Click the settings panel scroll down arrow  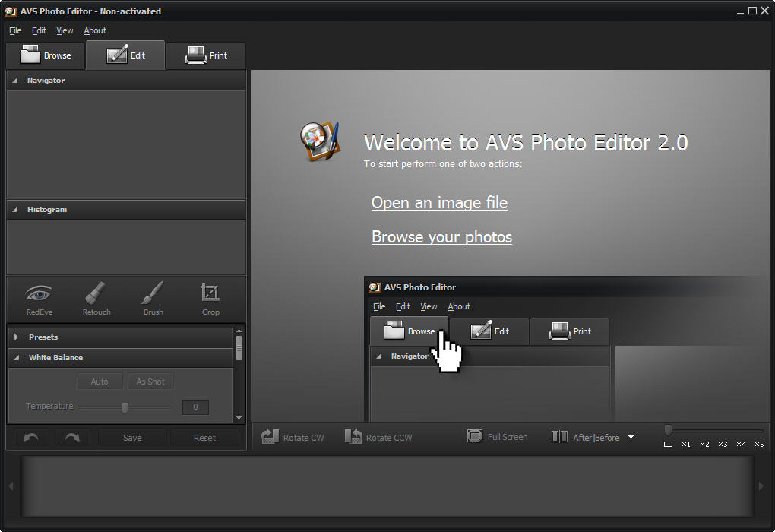pyautogui.click(x=239, y=418)
